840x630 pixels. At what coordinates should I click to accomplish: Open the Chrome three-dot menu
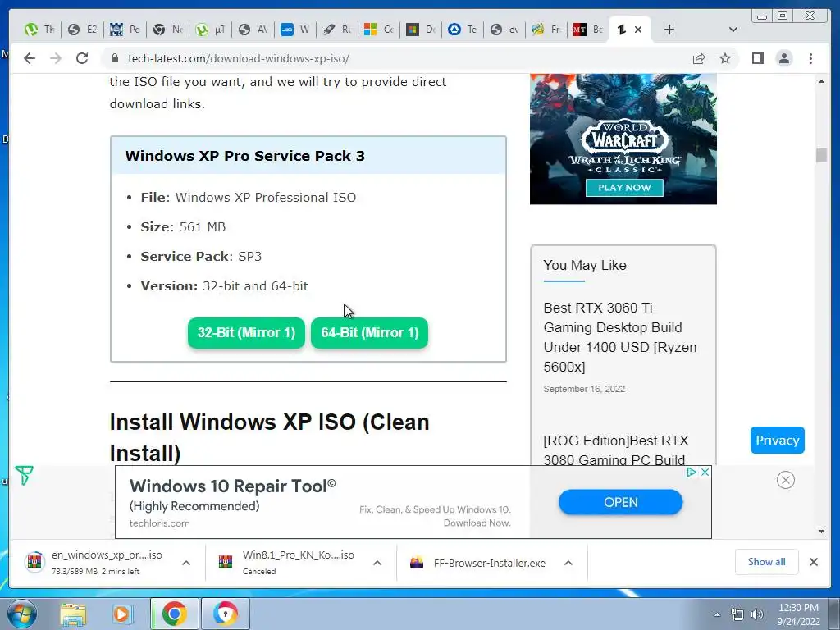pyautogui.click(x=810, y=58)
